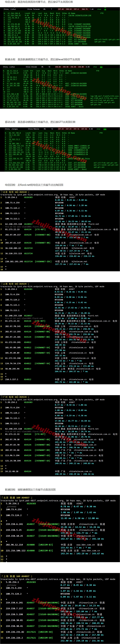
Task: Click "show" in the China Telecom MTR header
Action: 99,9
